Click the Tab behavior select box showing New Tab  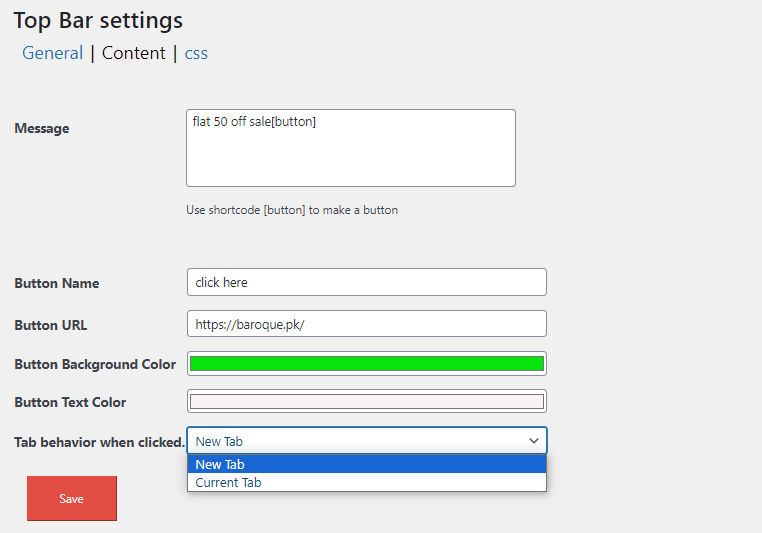tap(367, 441)
